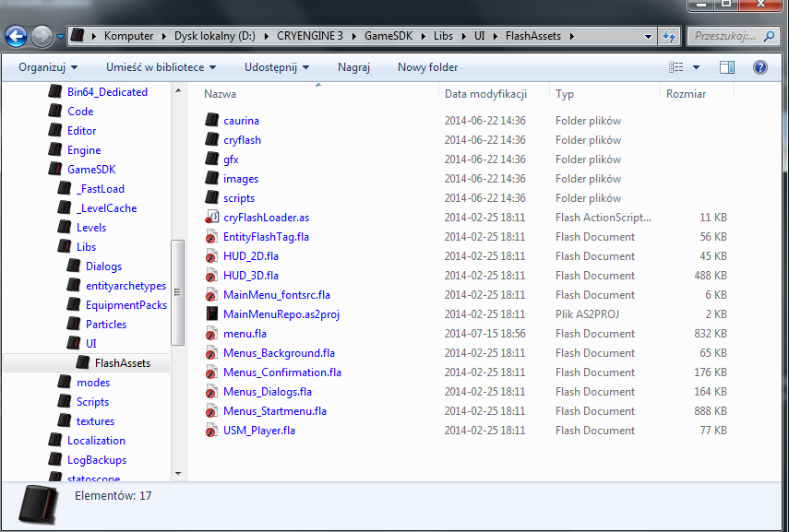Screen dimensions: 789x532
Task: Select the Menus_Startmenu.fla file name
Action: point(275,411)
